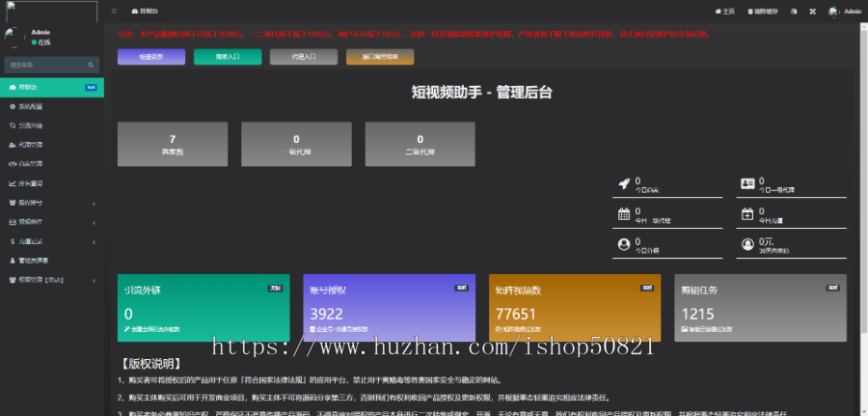Image resolution: width=868 pixels, height=416 pixels.
Task: Click the badge on the 引流外链 card
Action: 275,288
